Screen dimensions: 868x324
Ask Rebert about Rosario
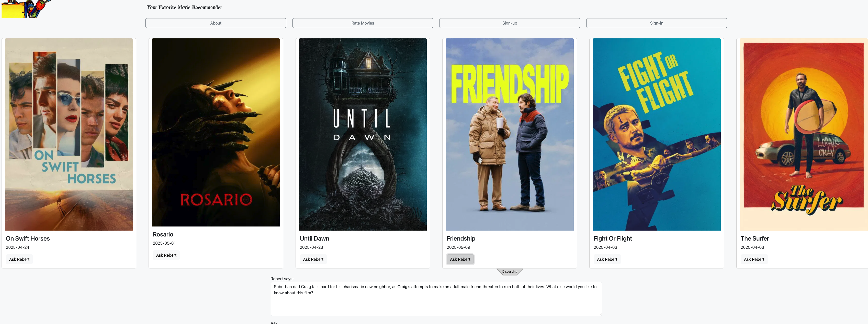click(x=166, y=255)
